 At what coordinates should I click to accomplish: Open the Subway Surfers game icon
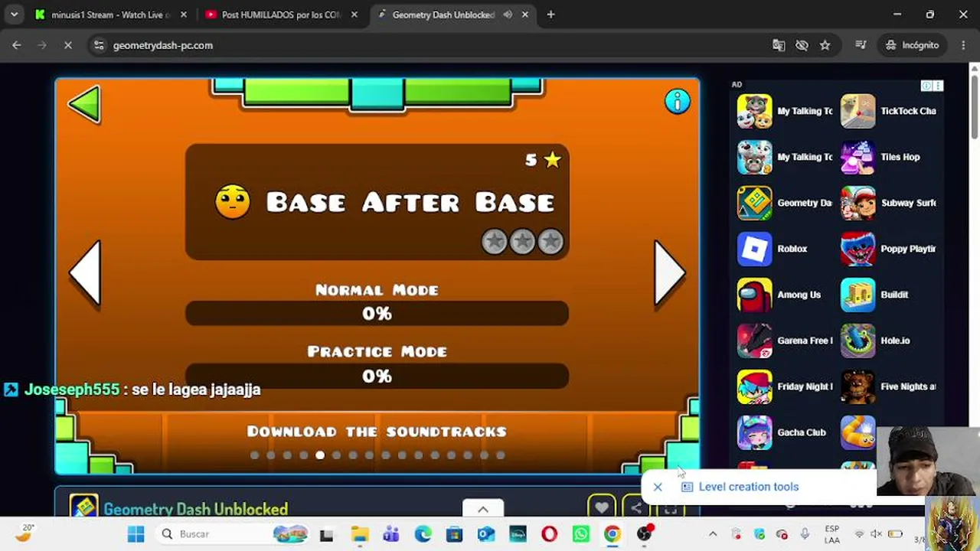857,203
